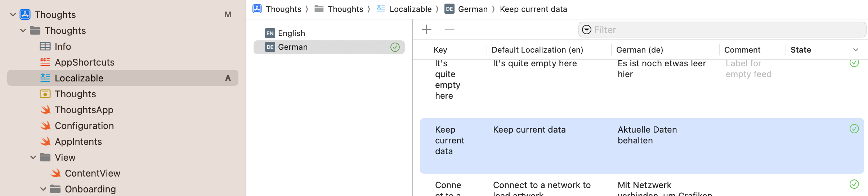Click state checkmark for Connect to a network row
868x196 pixels.
854,184
